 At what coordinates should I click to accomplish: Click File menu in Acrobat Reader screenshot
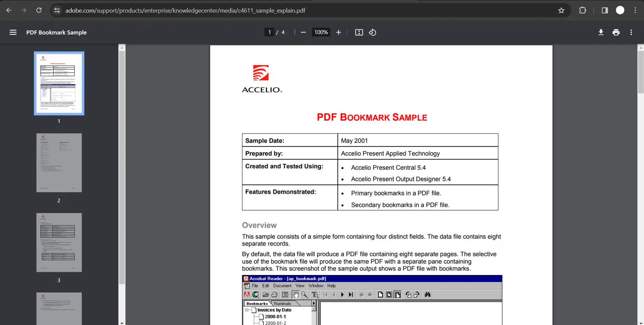tap(255, 286)
